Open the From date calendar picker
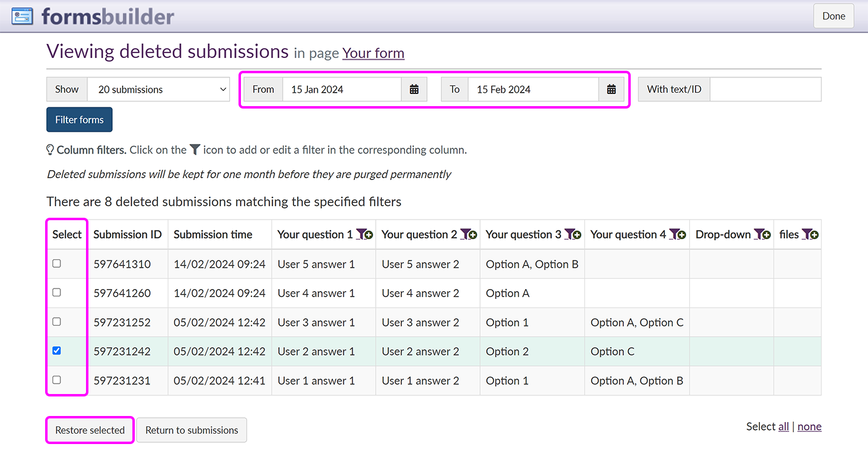The image size is (868, 466). coord(414,90)
